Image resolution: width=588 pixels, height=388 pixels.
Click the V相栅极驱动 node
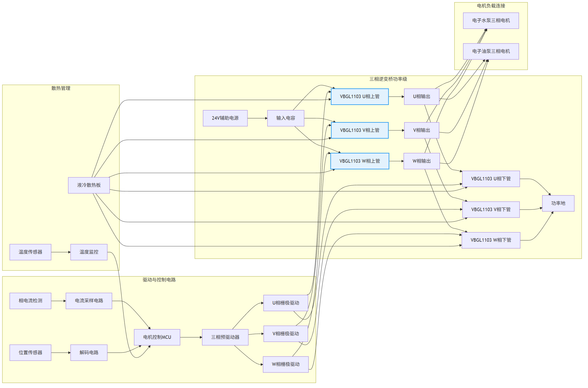pos(286,334)
